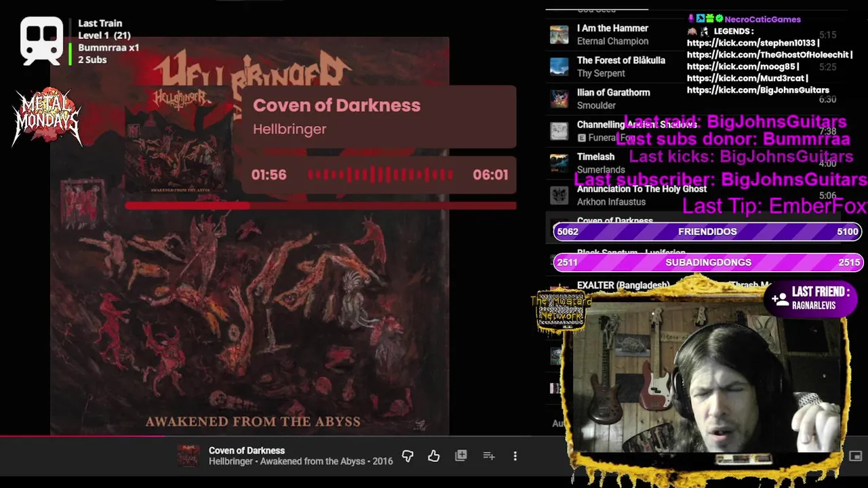Click the '5:15' duration of I Am the Hammer
Image resolution: width=868 pixels, height=488 pixels.
tap(827, 35)
